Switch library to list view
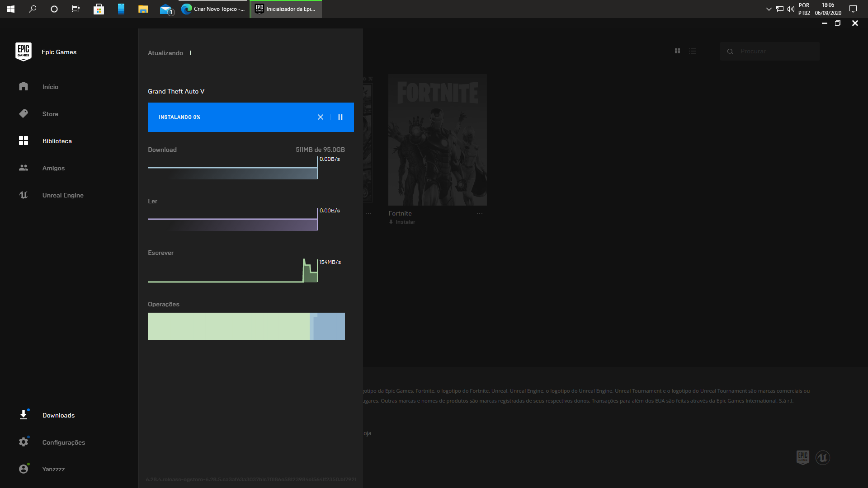This screenshot has width=868, height=488. pos(692,51)
